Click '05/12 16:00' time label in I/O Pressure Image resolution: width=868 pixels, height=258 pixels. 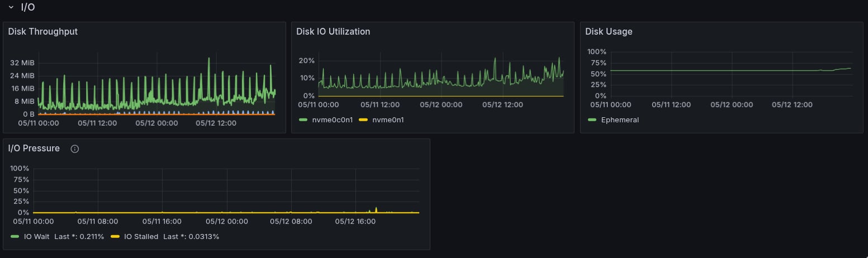pyautogui.click(x=355, y=221)
